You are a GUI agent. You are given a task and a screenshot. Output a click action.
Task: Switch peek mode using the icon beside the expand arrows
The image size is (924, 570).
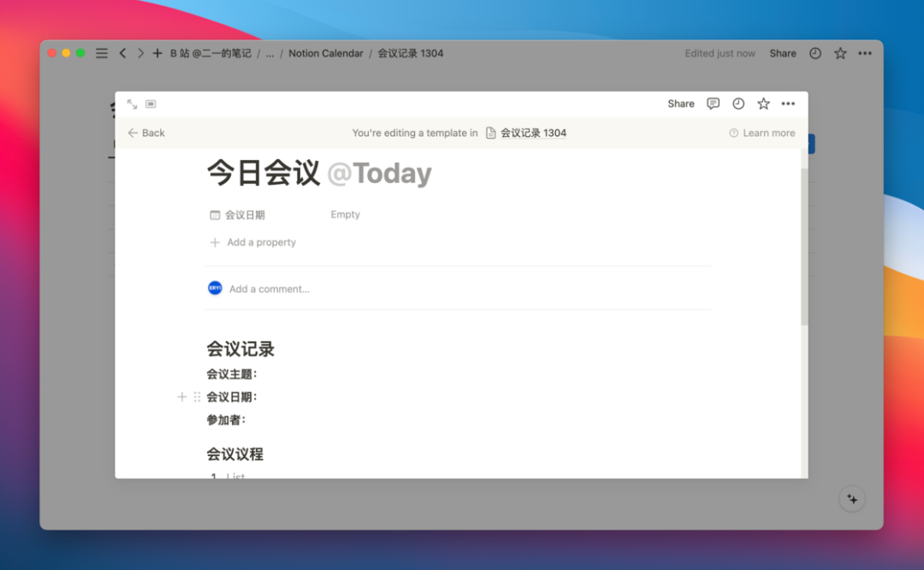[151, 104]
